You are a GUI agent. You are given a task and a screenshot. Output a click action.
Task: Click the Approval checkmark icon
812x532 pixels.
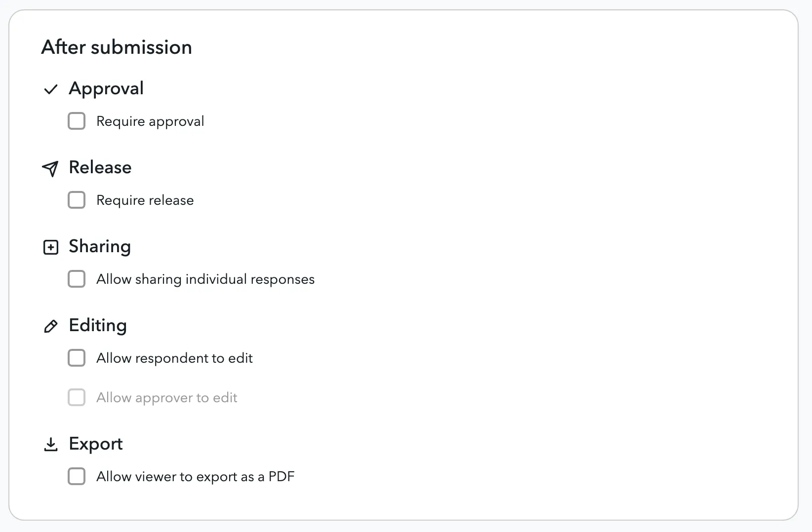tap(51, 89)
